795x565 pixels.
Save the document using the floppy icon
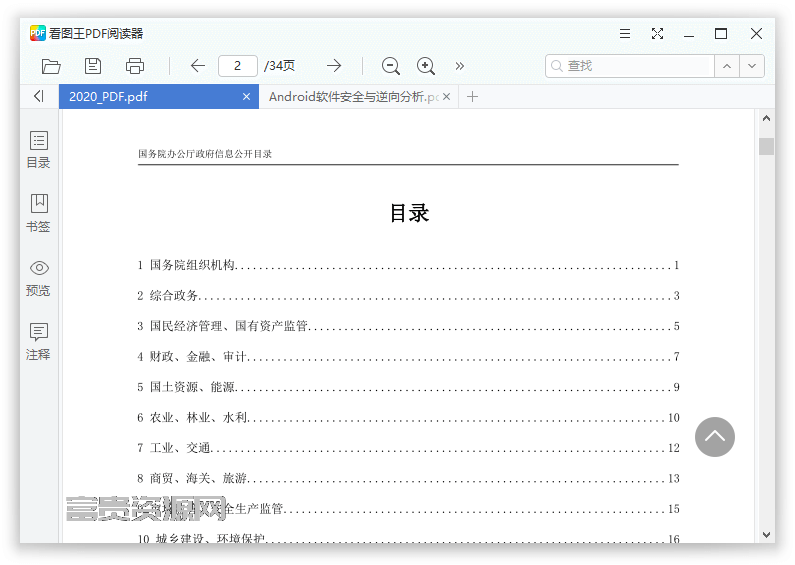click(93, 66)
